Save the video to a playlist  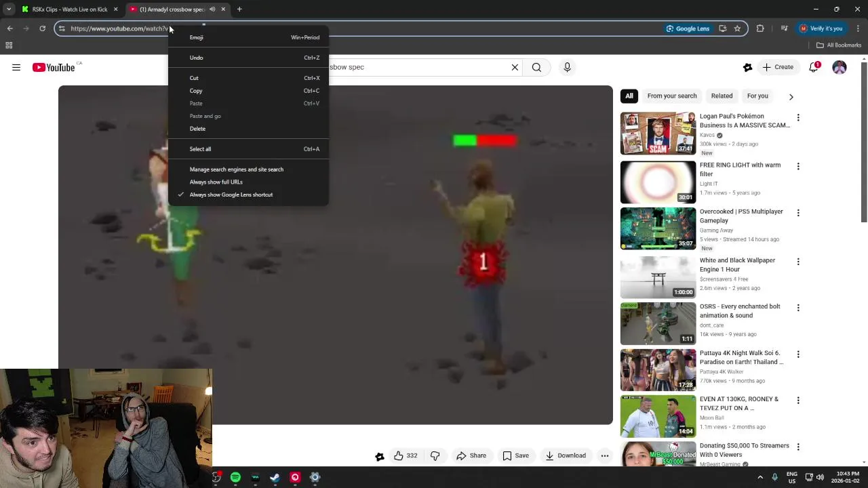(x=515, y=455)
